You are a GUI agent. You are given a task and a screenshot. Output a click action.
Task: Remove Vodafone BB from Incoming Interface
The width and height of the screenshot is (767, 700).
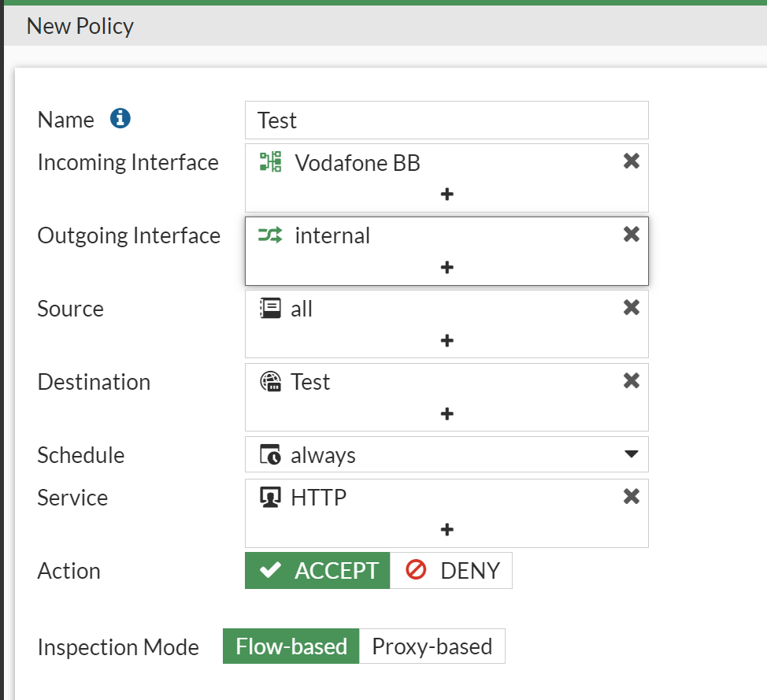click(x=631, y=161)
